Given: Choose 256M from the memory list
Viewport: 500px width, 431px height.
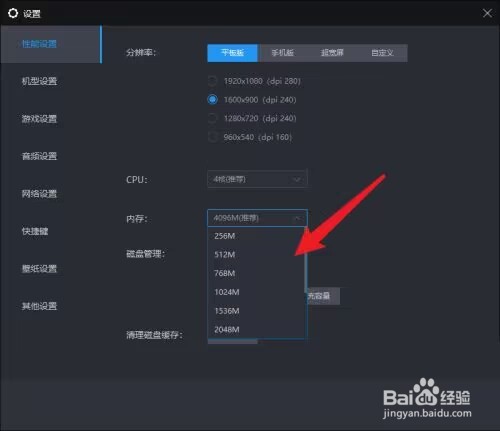Looking at the screenshot, I should [x=256, y=236].
